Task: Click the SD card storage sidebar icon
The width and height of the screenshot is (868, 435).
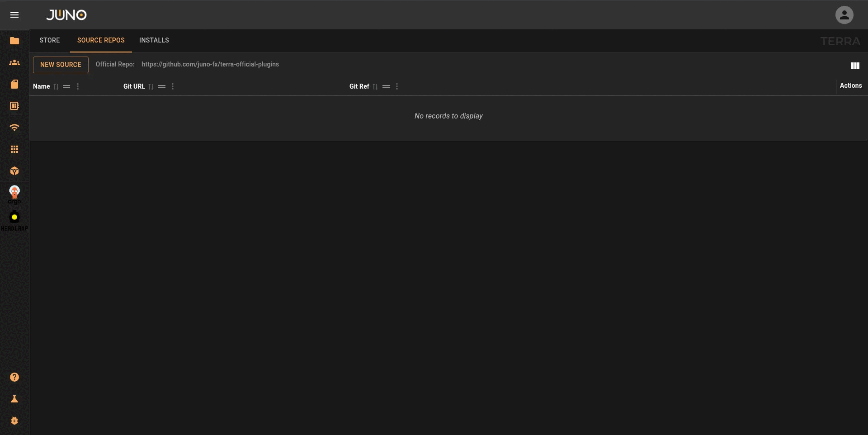Action: 14,84
